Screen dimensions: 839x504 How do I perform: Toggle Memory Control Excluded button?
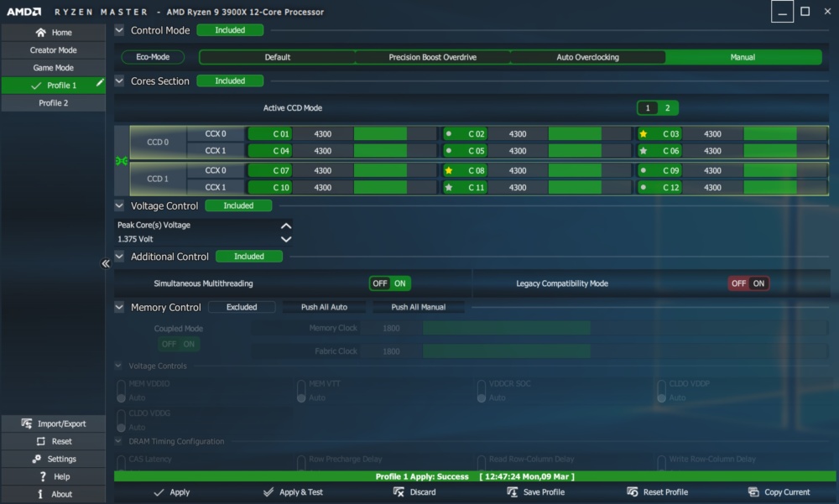(x=242, y=307)
